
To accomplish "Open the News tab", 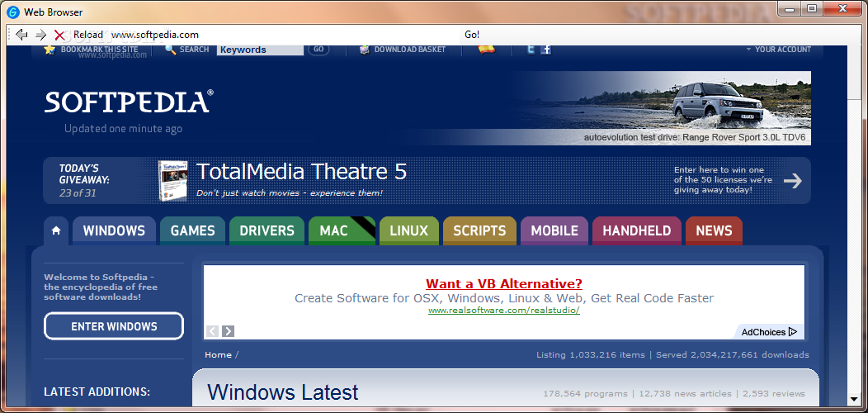I will click(714, 230).
